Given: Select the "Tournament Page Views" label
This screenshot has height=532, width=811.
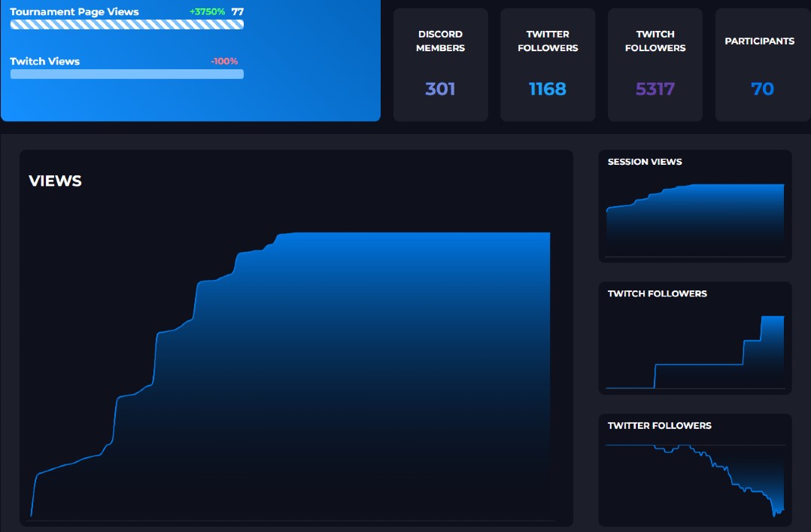Looking at the screenshot, I should tap(74, 11).
